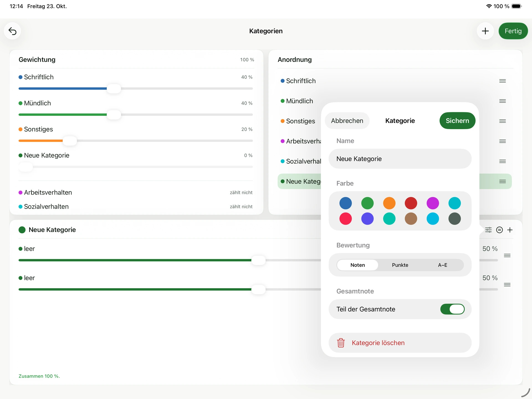Grab the reorder handle for Mündlich
Image resolution: width=532 pixels, height=399 pixels.
503,101
